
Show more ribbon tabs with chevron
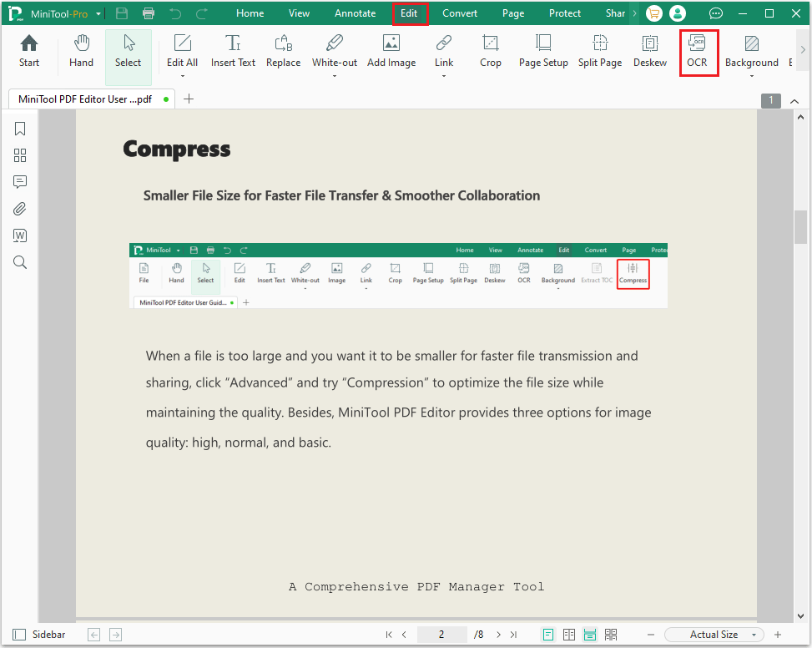pyautogui.click(x=634, y=13)
